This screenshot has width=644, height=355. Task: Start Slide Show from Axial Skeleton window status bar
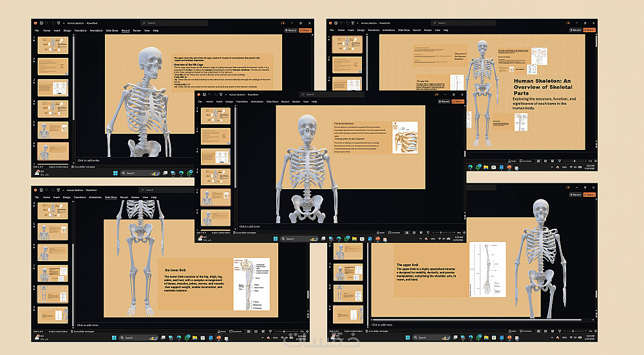pos(428,232)
